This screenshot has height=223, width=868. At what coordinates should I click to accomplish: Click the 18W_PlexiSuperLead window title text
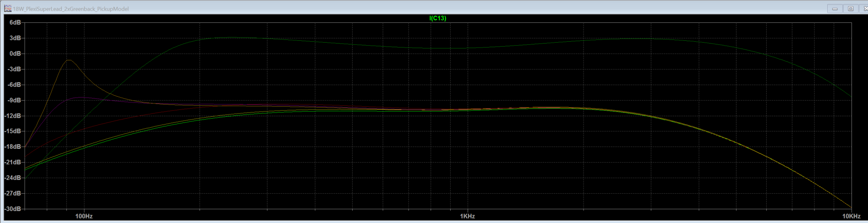coord(71,9)
